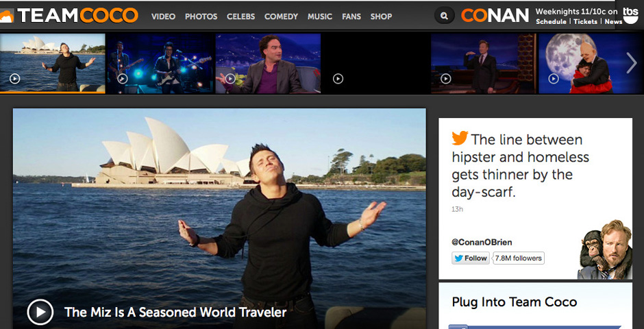Open the SHOP menu

pyautogui.click(x=381, y=17)
